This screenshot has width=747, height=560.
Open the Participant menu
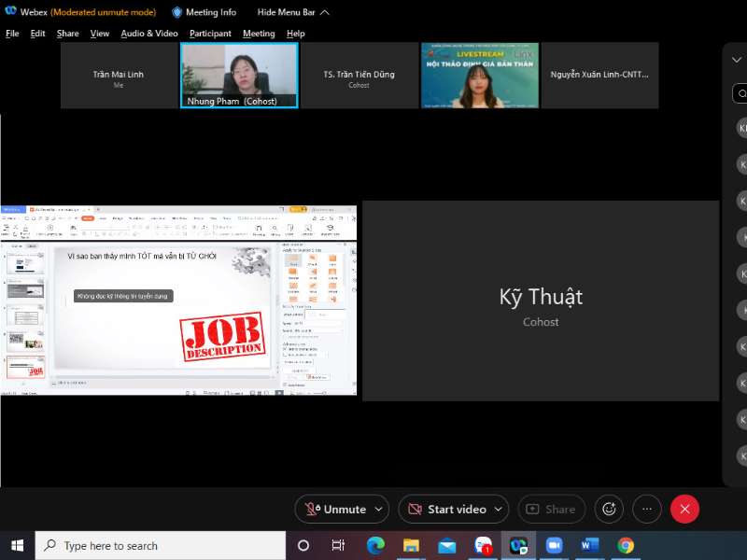point(210,34)
